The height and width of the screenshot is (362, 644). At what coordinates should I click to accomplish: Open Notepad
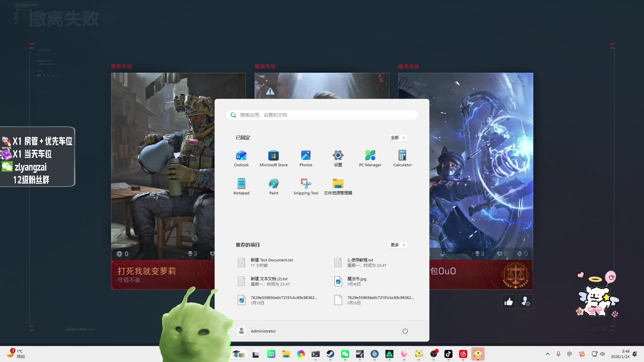pos(241,186)
